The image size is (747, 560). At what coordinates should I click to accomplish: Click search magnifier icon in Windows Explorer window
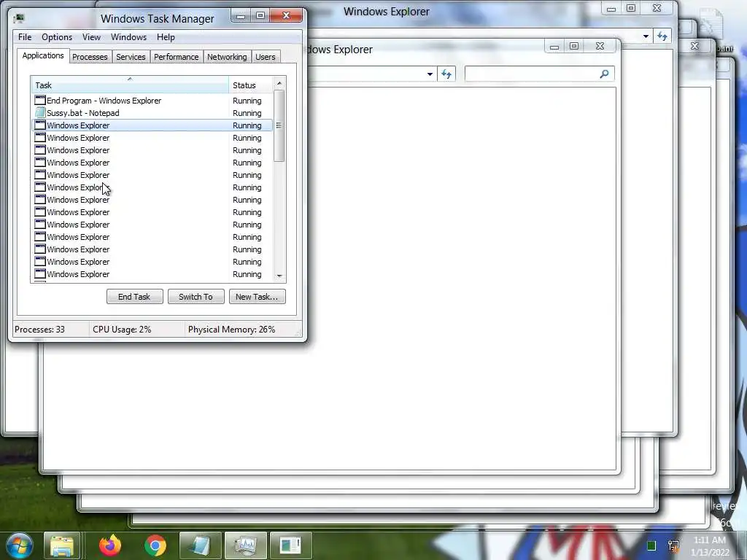pyautogui.click(x=604, y=74)
